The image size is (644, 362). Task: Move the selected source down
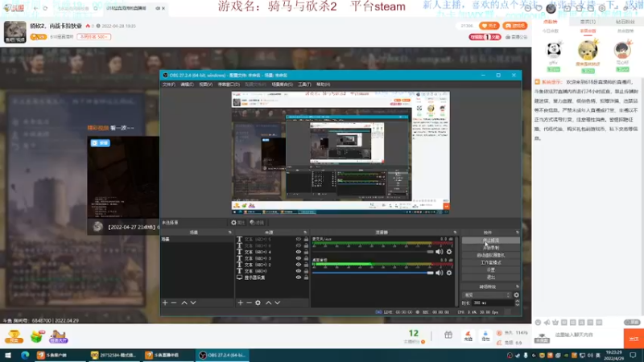click(x=278, y=303)
